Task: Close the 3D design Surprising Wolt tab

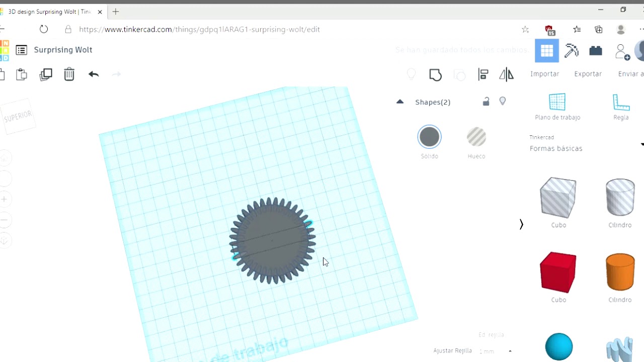Action: coord(100,12)
